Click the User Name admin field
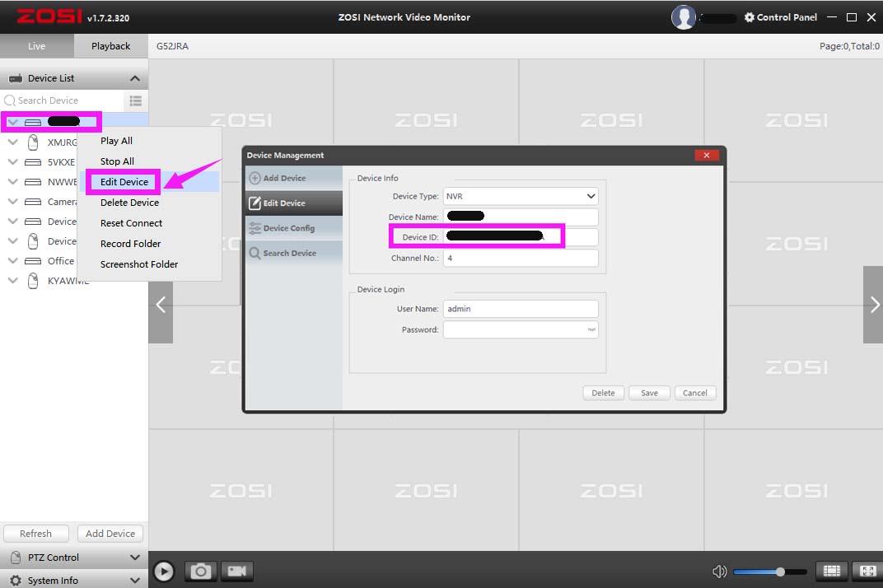Viewport: 883px width, 588px height. coord(521,309)
